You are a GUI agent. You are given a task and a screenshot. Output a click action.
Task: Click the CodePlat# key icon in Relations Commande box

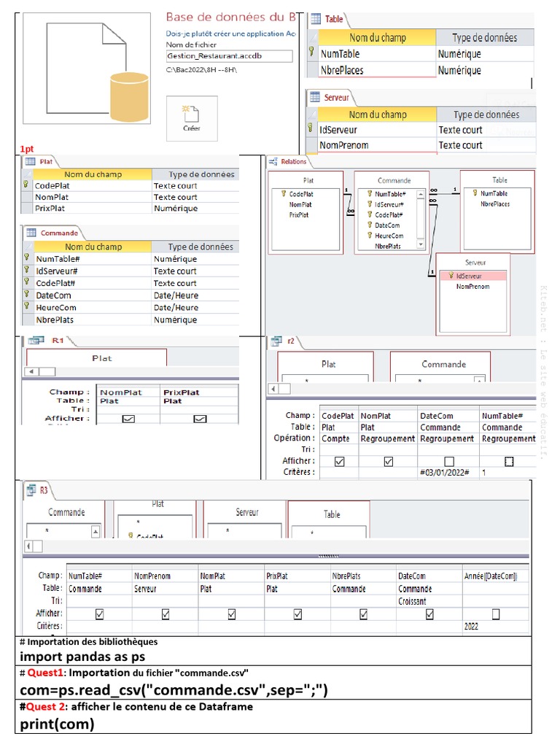370,214
